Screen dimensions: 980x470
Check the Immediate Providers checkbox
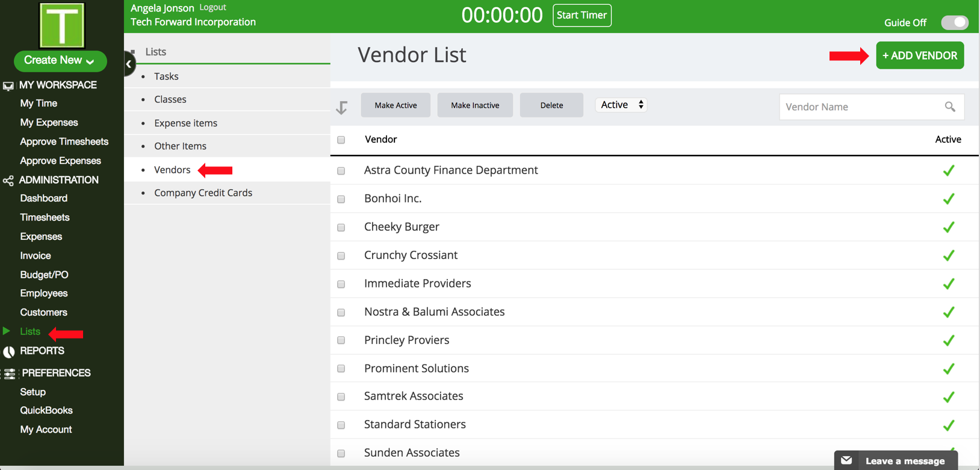click(341, 284)
